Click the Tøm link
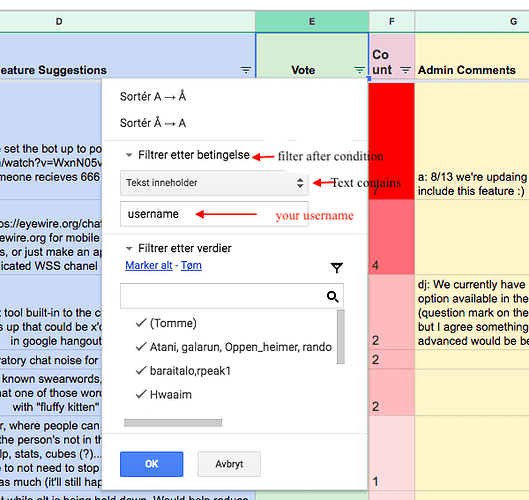Viewport: 529px width, 500px height. (191, 266)
